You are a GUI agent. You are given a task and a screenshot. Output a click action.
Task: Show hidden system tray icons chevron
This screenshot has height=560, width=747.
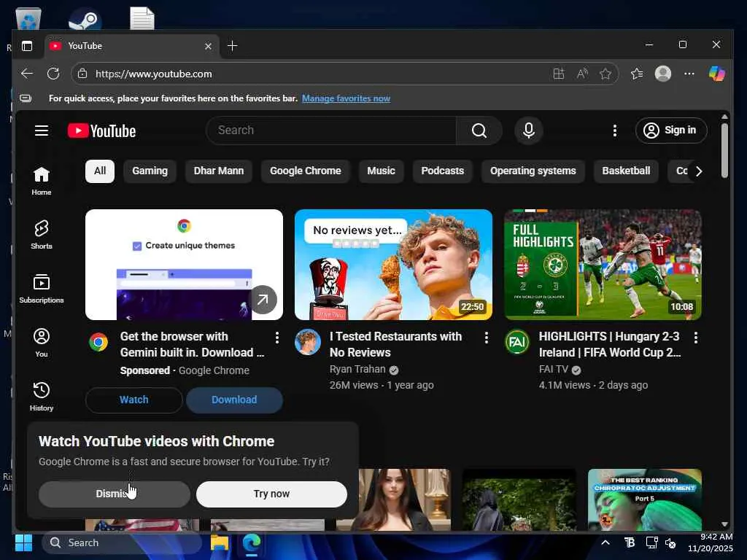[x=605, y=542]
